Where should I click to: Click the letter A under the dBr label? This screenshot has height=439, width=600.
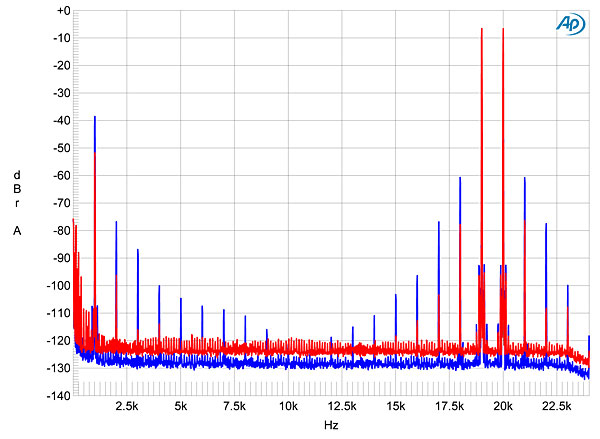17,231
